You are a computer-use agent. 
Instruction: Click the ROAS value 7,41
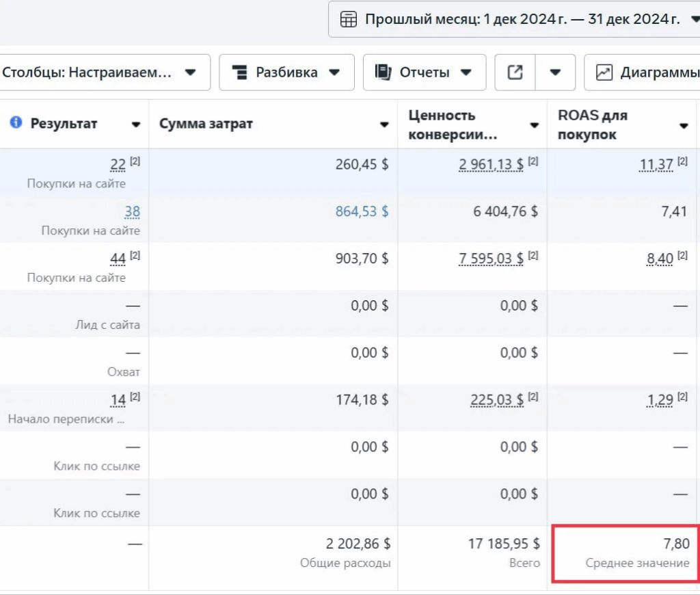[674, 211]
